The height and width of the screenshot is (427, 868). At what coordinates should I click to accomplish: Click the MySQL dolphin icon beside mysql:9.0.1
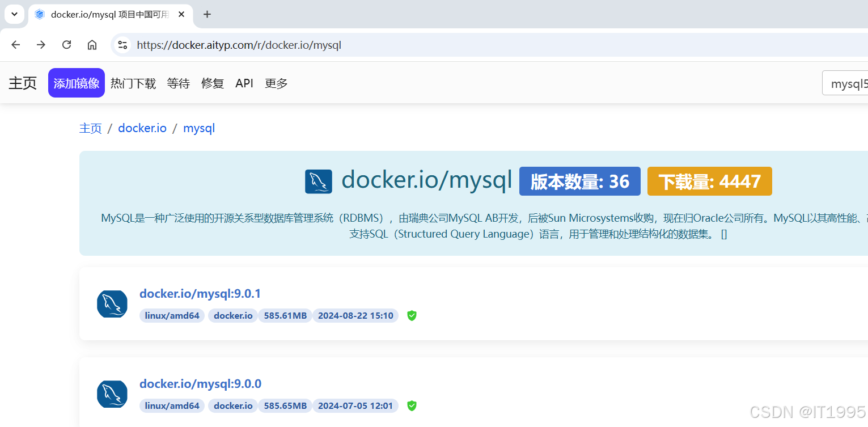112,304
